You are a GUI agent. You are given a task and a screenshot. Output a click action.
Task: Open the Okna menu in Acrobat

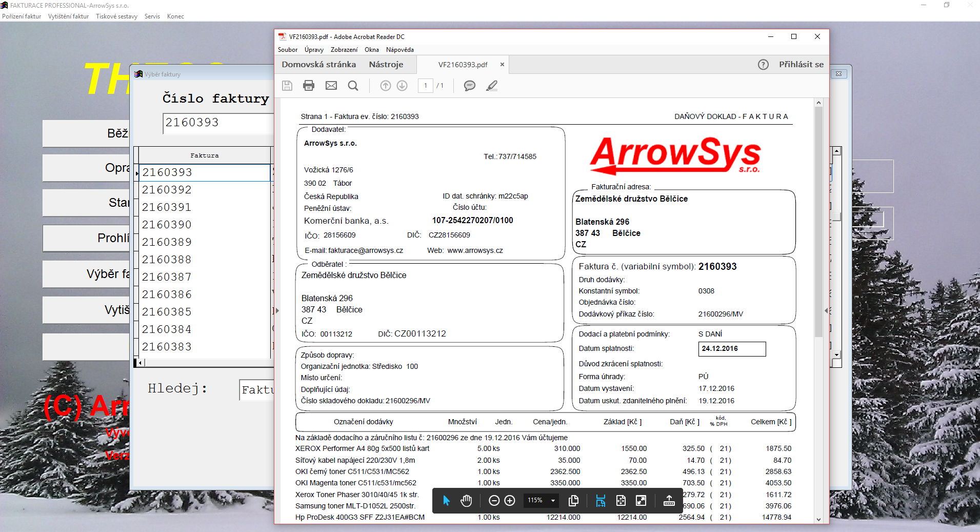coord(372,50)
